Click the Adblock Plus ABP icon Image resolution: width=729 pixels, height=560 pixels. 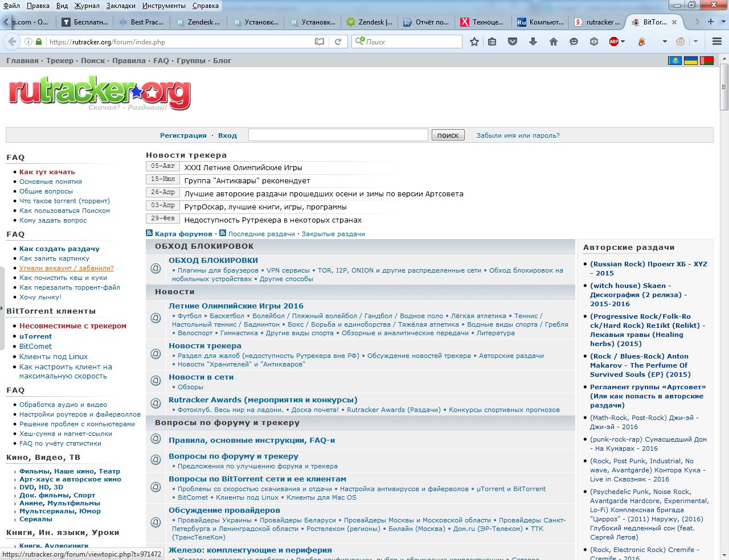tap(614, 42)
